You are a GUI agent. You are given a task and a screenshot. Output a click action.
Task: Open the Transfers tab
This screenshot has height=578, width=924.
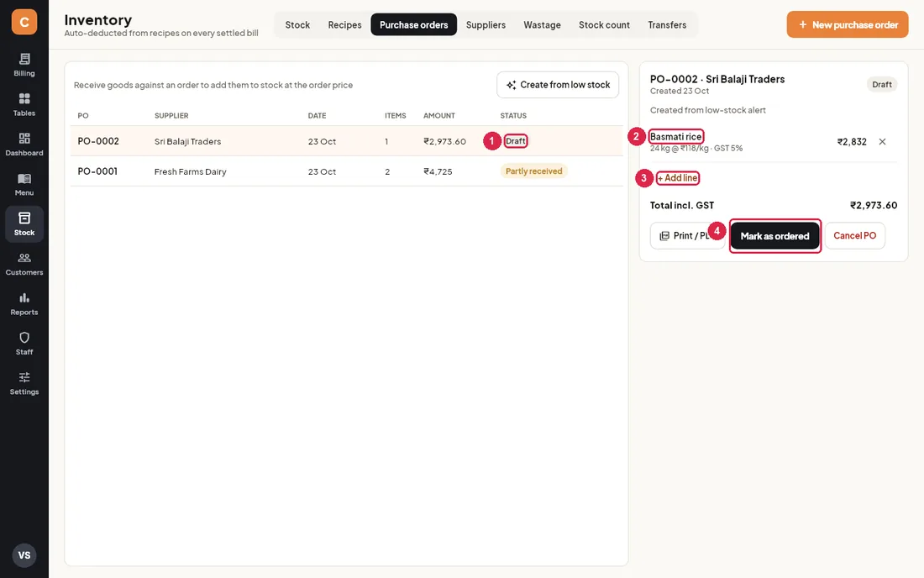point(667,24)
